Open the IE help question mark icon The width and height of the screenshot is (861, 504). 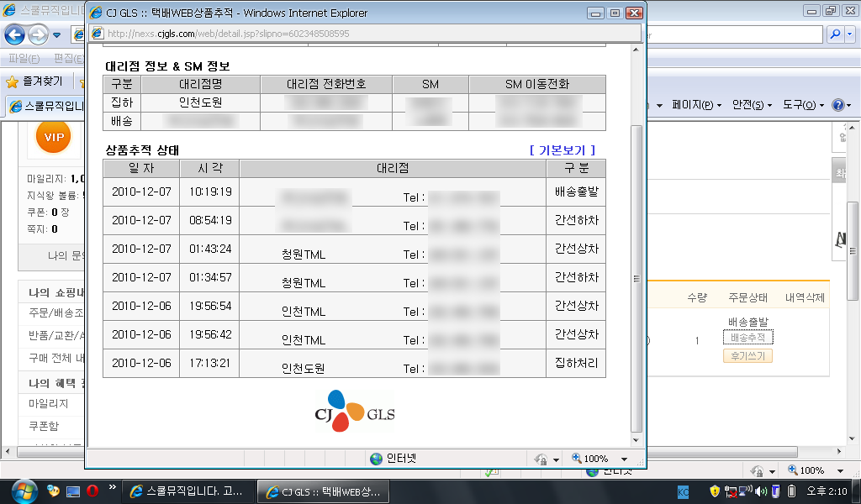click(837, 105)
